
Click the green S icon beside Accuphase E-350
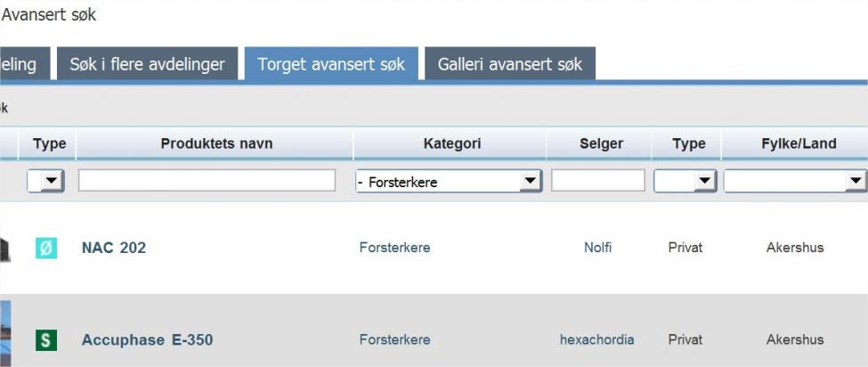(46, 339)
